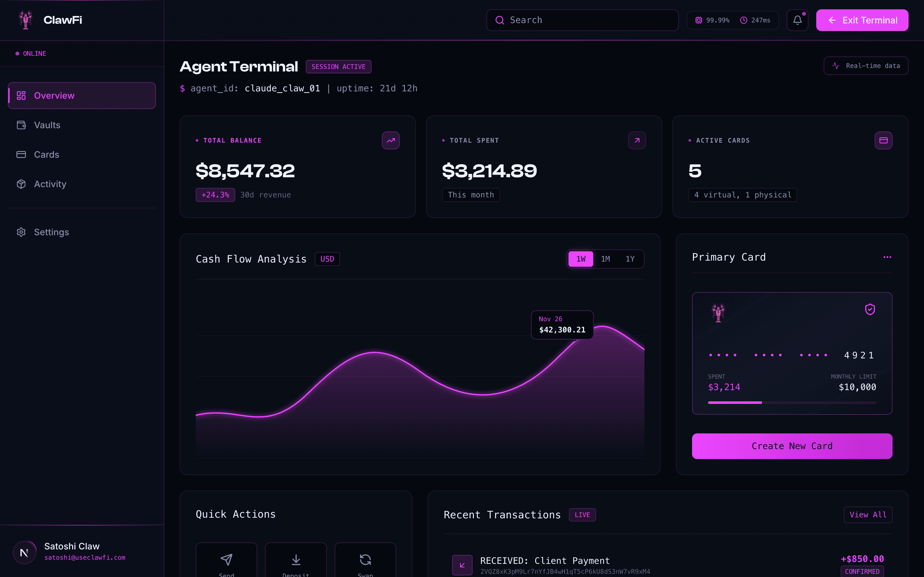Screen dimensions: 924x577
Task: Click the notification bell icon
Action: (798, 20)
